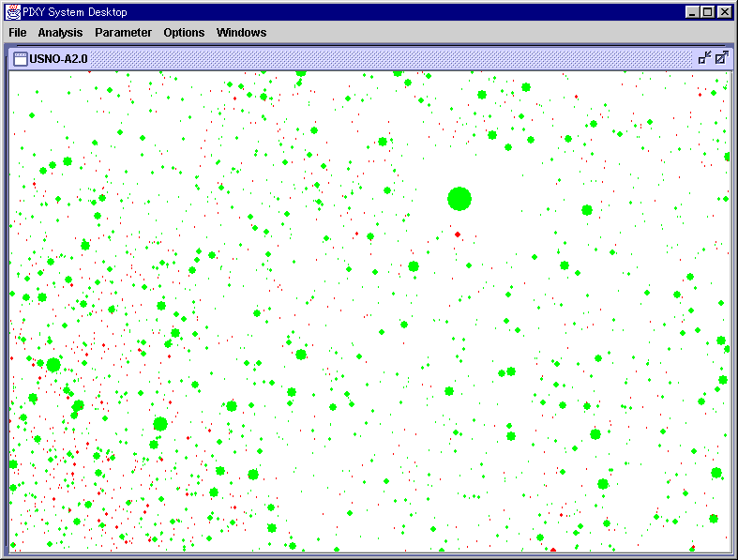Open the Analysis menu
Viewport: 738px width, 560px height.
click(x=60, y=33)
